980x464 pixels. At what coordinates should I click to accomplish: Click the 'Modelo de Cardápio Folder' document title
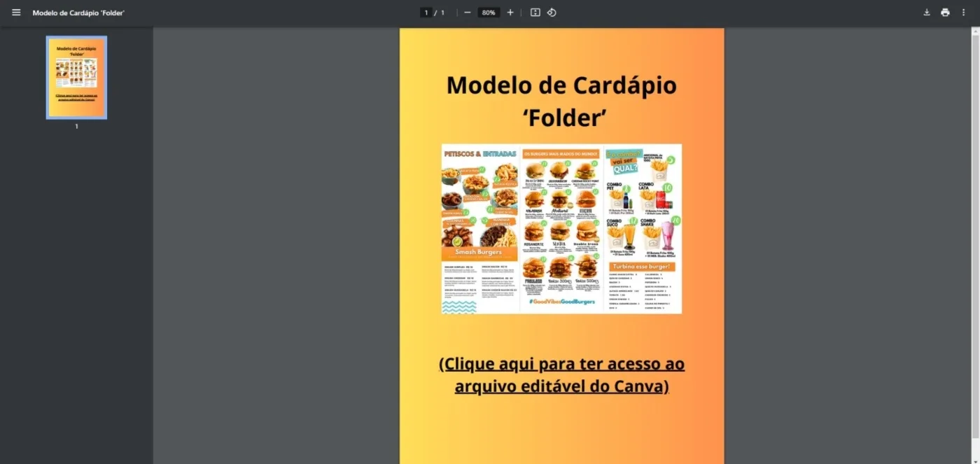click(x=78, y=13)
